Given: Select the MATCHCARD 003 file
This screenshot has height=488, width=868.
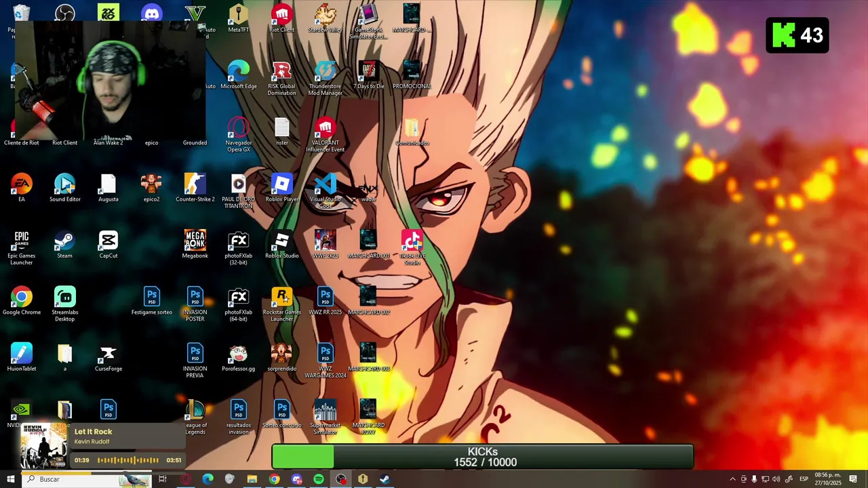Looking at the screenshot, I should point(368,357).
